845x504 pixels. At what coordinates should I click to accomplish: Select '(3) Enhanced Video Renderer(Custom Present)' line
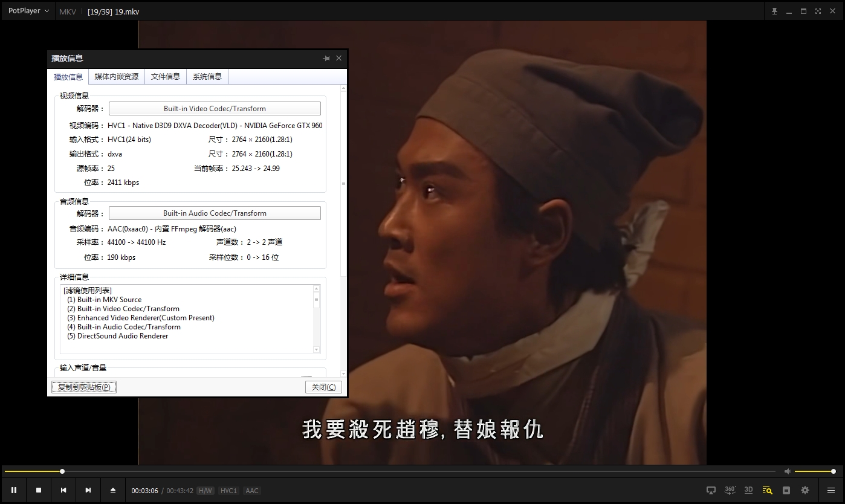(x=141, y=318)
